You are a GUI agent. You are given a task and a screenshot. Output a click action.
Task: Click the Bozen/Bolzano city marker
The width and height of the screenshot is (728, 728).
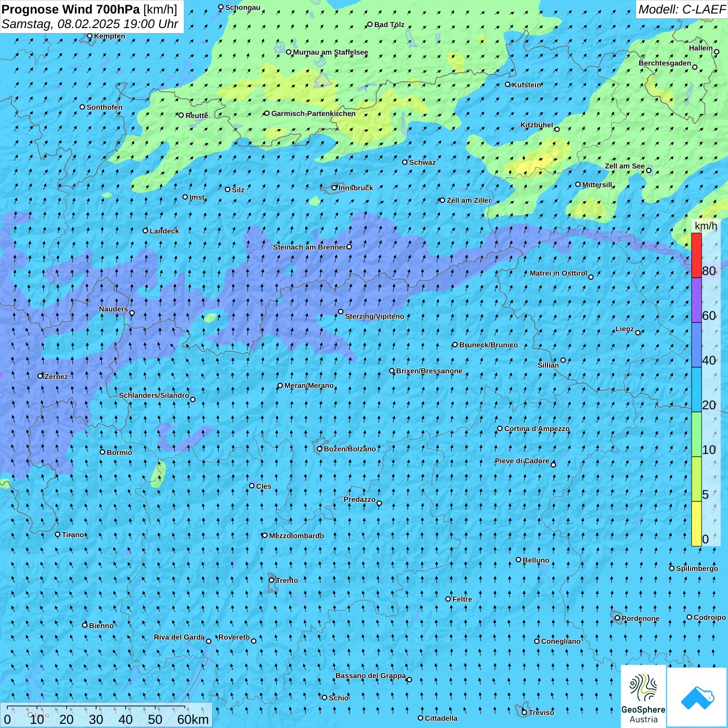click(319, 449)
